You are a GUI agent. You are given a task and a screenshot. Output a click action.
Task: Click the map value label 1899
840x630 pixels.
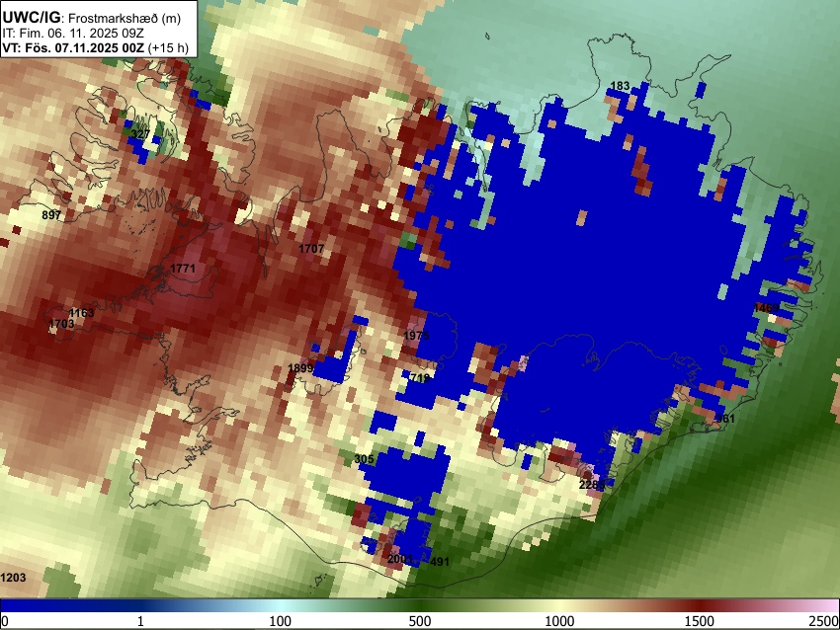point(300,367)
